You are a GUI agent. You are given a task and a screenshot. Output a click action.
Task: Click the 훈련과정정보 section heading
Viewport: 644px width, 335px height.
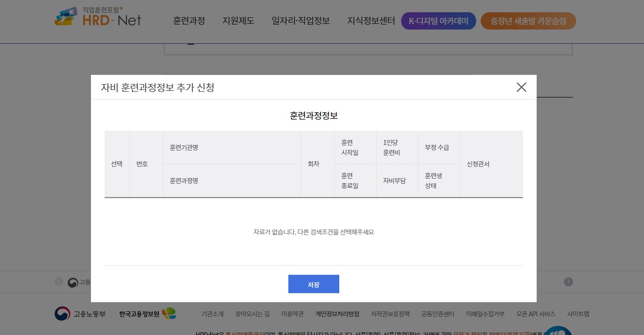tap(314, 115)
